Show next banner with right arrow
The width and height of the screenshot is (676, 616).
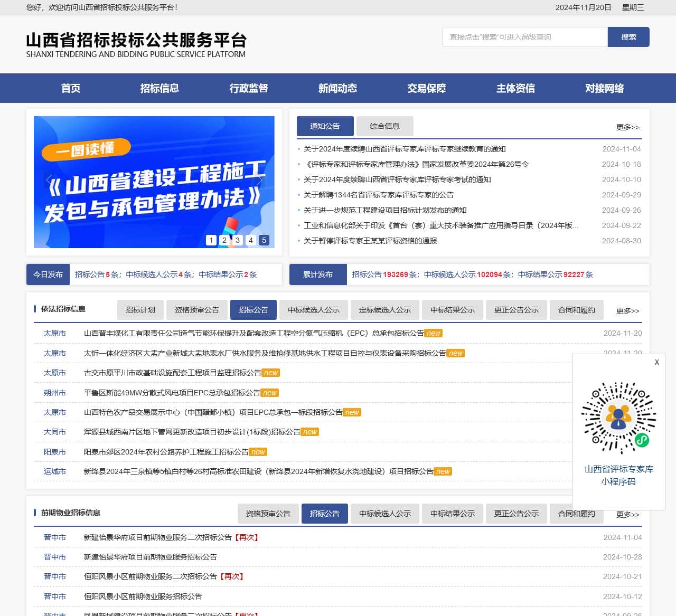click(259, 181)
